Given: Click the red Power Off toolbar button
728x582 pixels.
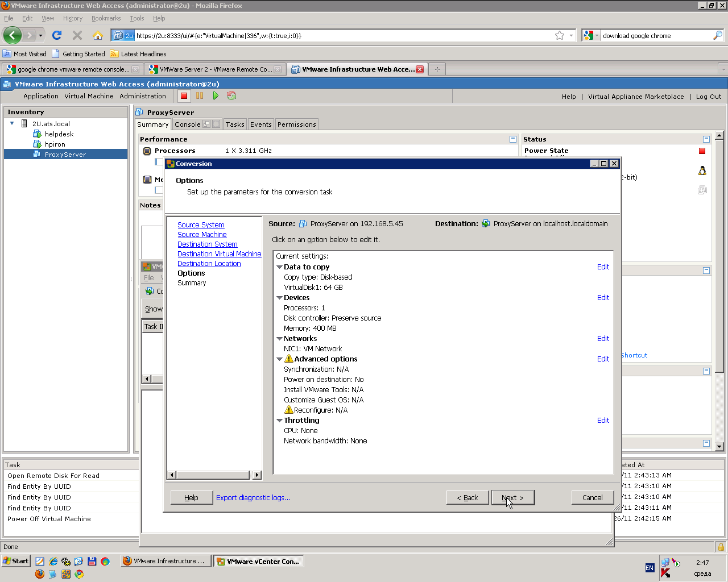Looking at the screenshot, I should (184, 96).
